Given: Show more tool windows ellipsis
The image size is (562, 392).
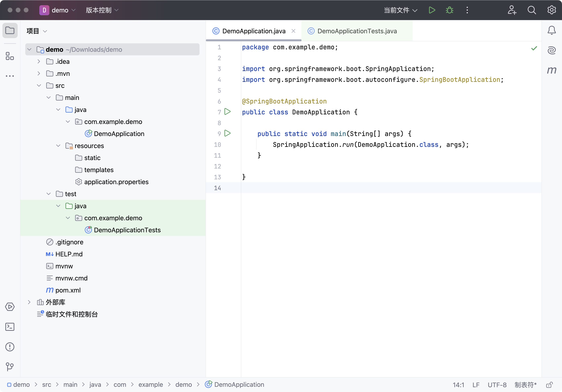Looking at the screenshot, I should [x=10, y=76].
